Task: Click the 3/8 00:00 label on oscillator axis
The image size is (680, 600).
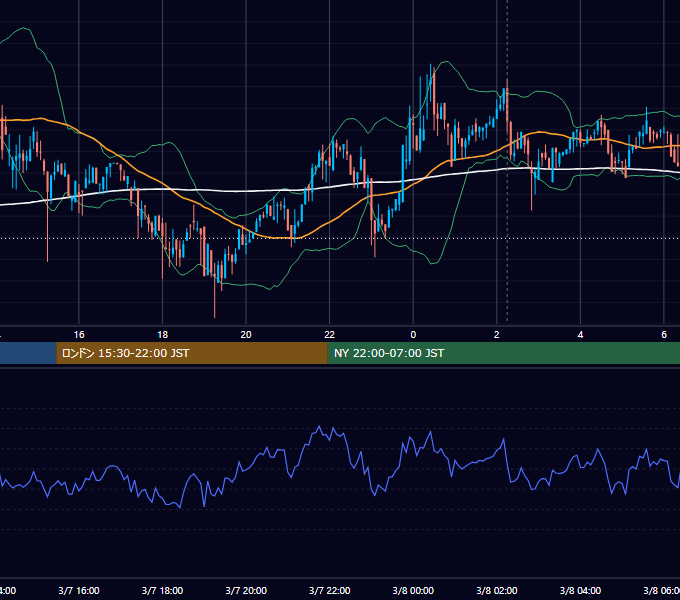Action: 413,590
